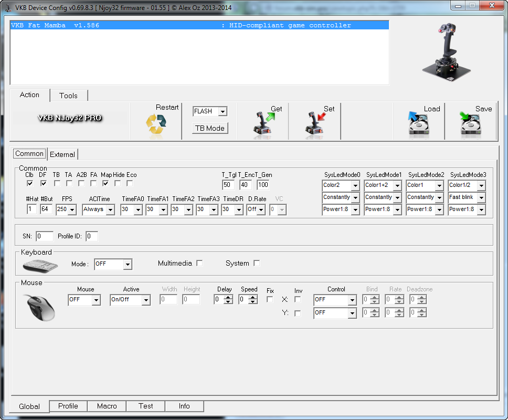Screen dimensions: 508x420
Task: Click the T_Gen 100 field
Action: (263, 185)
